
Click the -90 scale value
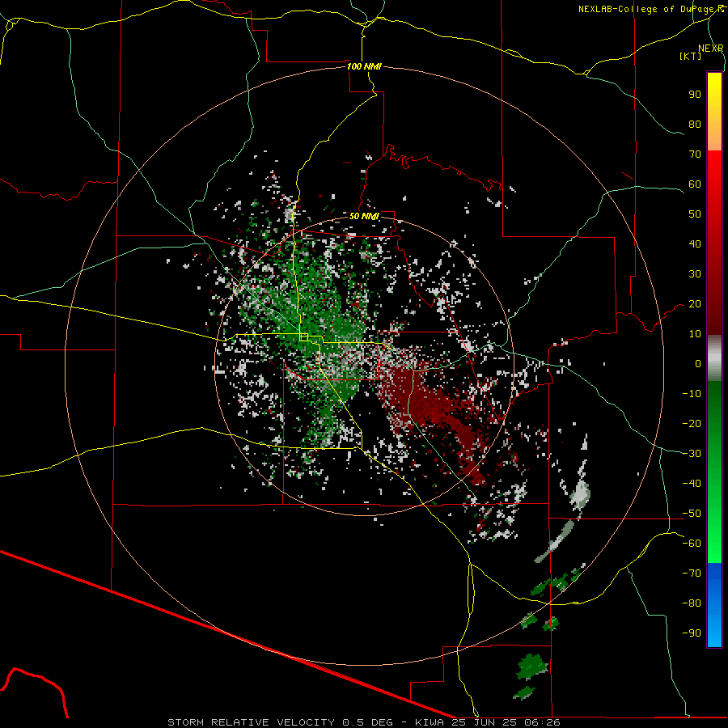pyautogui.click(x=692, y=633)
